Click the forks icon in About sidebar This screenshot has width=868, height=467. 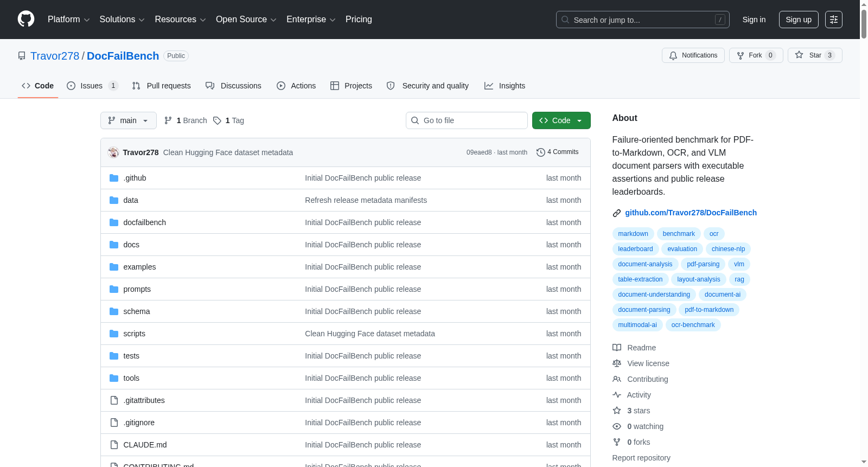(617, 442)
